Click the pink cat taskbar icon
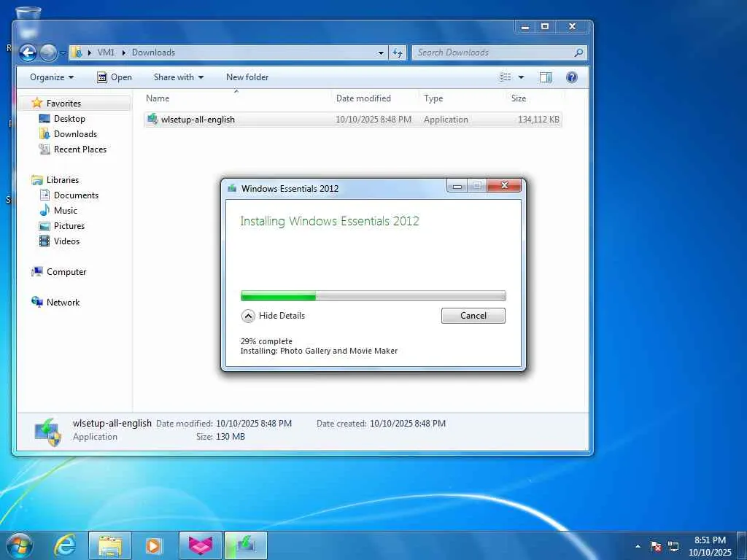Viewport: 747px width, 560px height. pyautogui.click(x=201, y=545)
